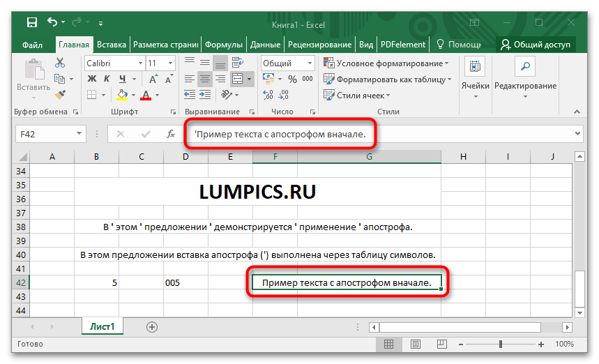
Task: Expand the Общий number format dropdown
Action: click(309, 63)
